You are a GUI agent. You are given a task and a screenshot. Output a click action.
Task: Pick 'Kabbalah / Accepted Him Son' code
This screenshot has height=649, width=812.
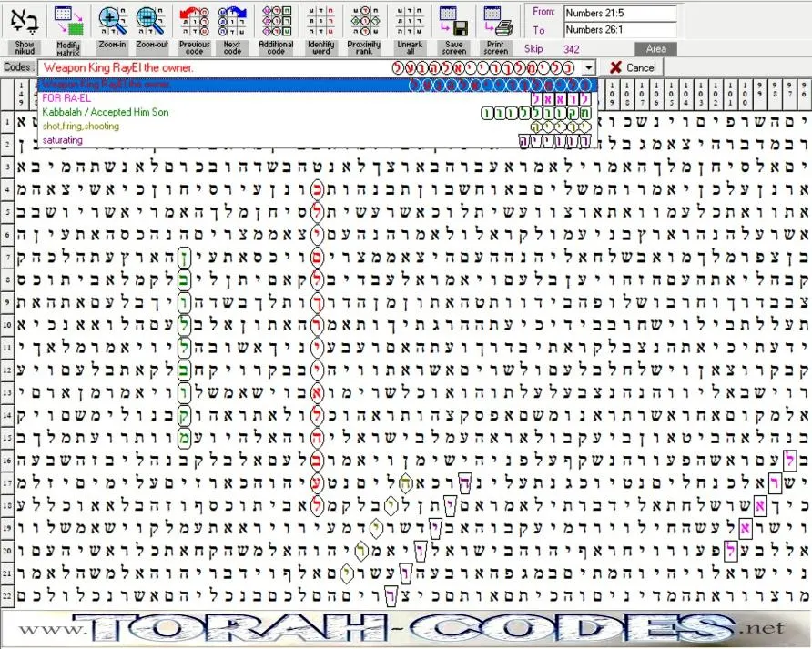(x=318, y=112)
